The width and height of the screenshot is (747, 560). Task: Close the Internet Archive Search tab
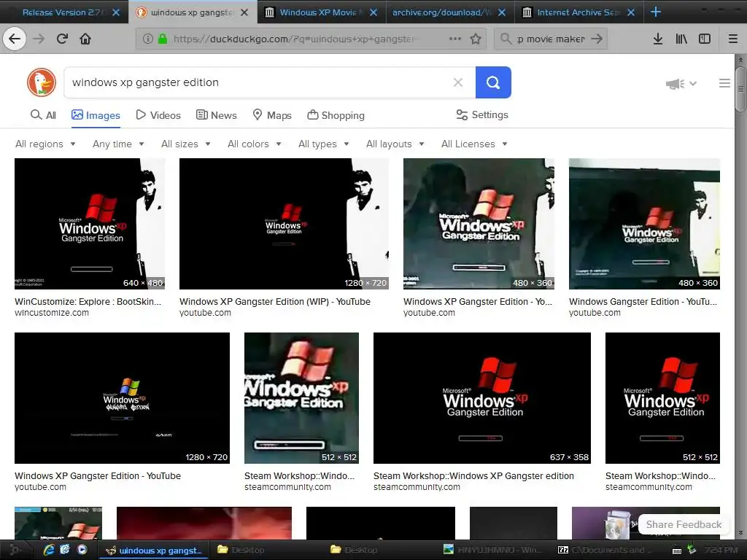(631, 12)
